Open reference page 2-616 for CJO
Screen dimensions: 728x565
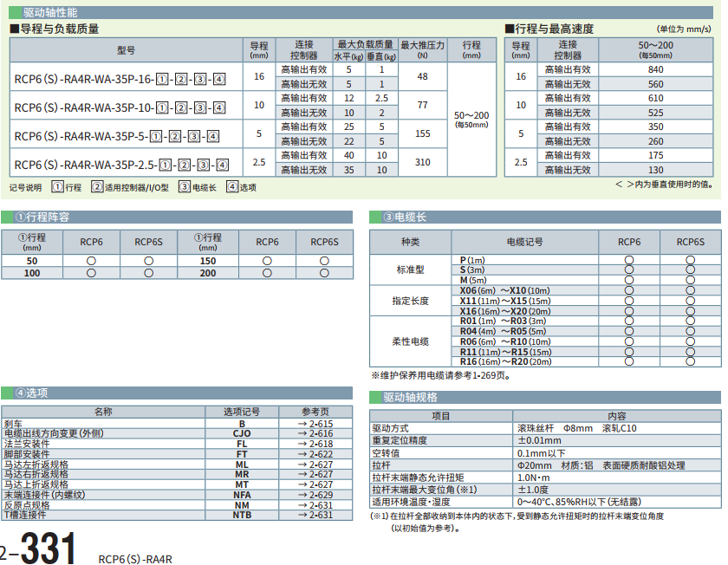pyautogui.click(x=315, y=433)
